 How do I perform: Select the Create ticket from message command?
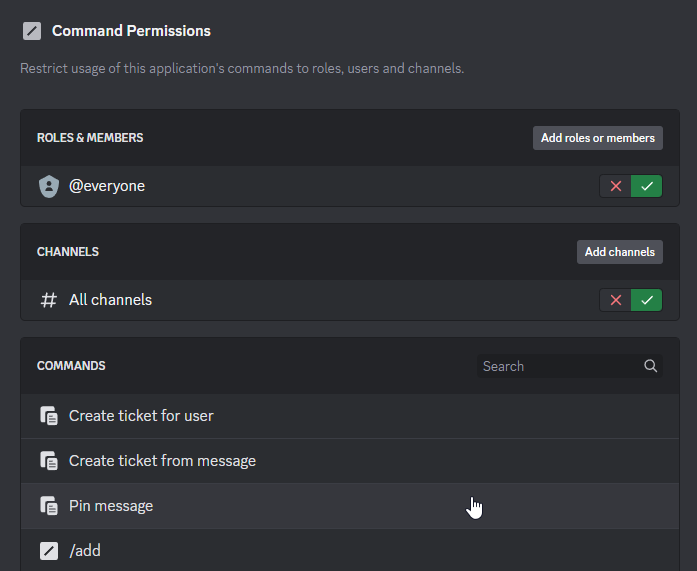pos(162,461)
